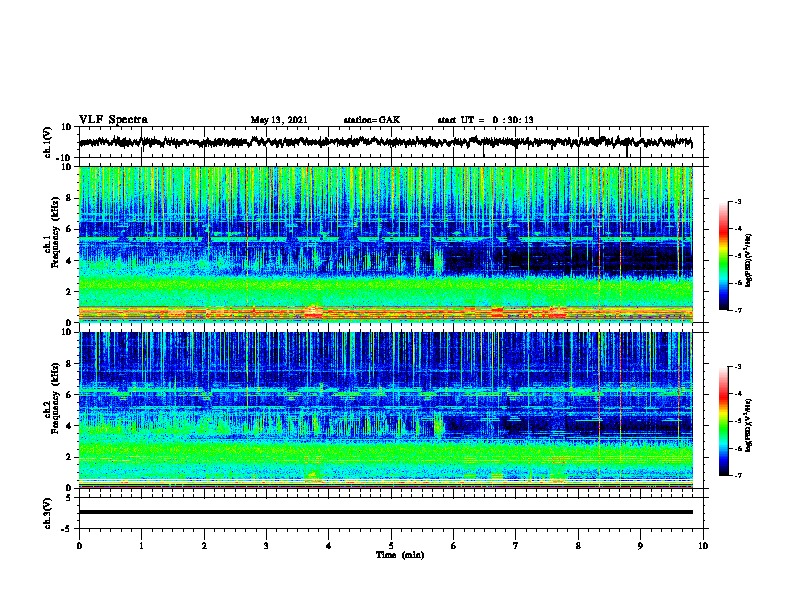Click the "2" kHz tick of ch.1 spectrogram

pyautogui.click(x=70, y=292)
